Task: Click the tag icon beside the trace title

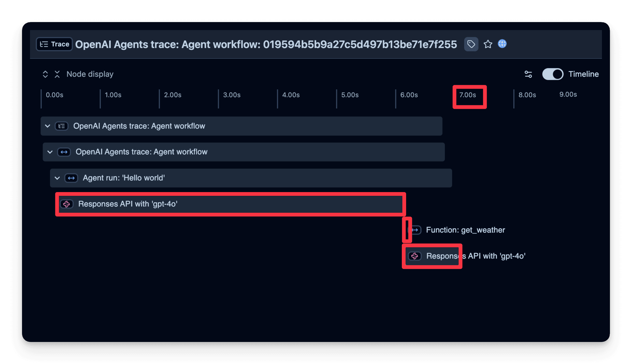Action: tap(471, 44)
